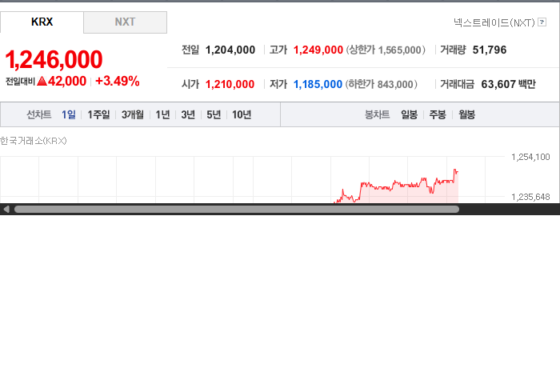Click the 한국거래소(KRX) chart label
The height and width of the screenshot is (392, 560).
(x=34, y=141)
